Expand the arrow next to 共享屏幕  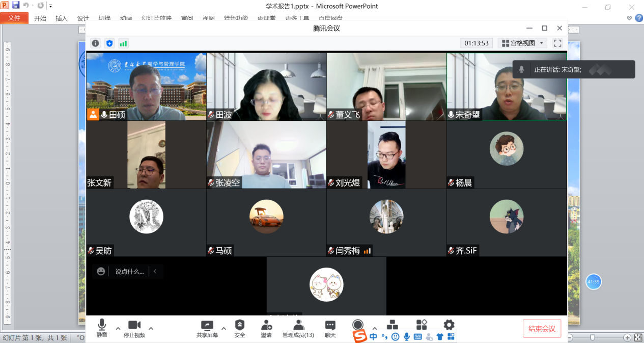tap(223, 328)
